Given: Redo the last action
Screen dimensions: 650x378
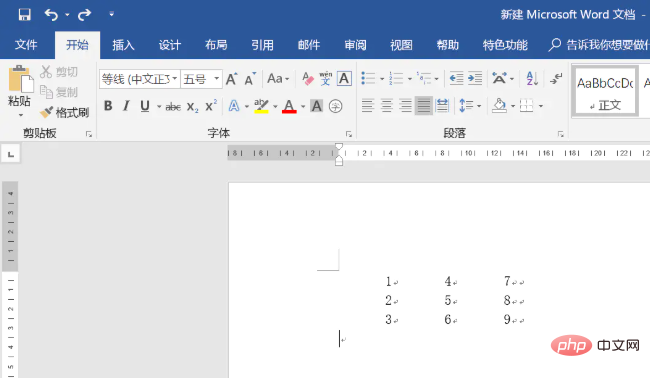Looking at the screenshot, I should point(85,15).
